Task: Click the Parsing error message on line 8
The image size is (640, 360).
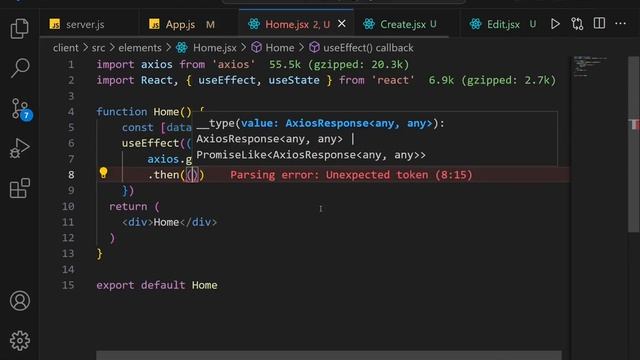Action: coord(351,175)
